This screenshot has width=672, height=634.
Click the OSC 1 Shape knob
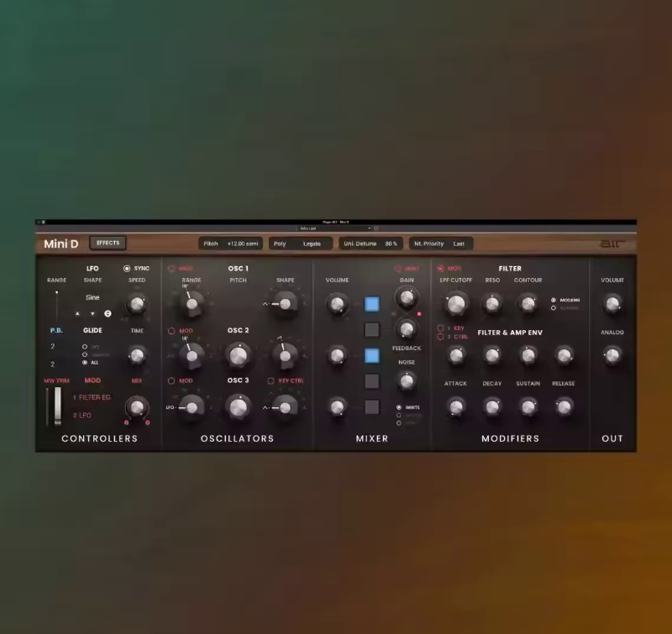pos(285,304)
